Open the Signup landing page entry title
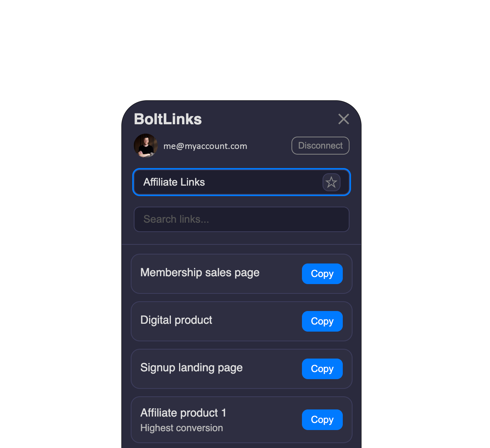The height and width of the screenshot is (448, 490). [x=191, y=368]
